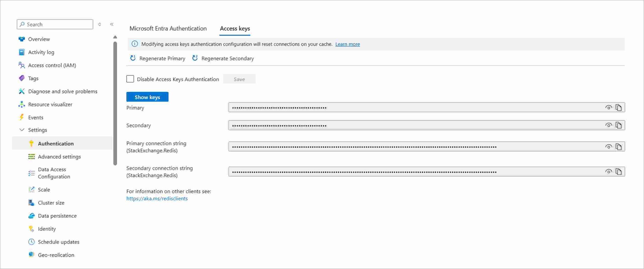Click the Show keys button
The height and width of the screenshot is (269, 644).
point(147,97)
